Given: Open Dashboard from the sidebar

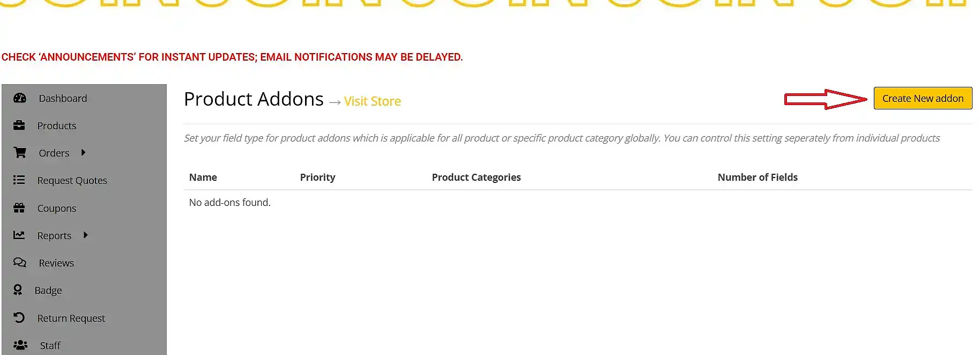Looking at the screenshot, I should [63, 99].
